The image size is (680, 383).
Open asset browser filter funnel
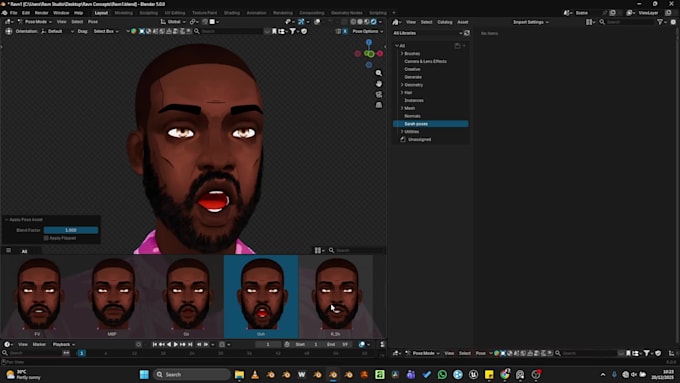pyautogui.click(x=661, y=22)
